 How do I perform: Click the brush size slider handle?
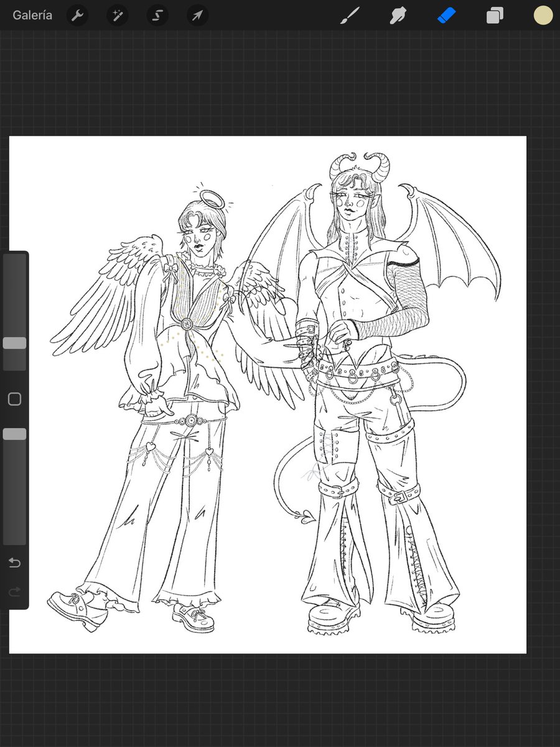14,343
